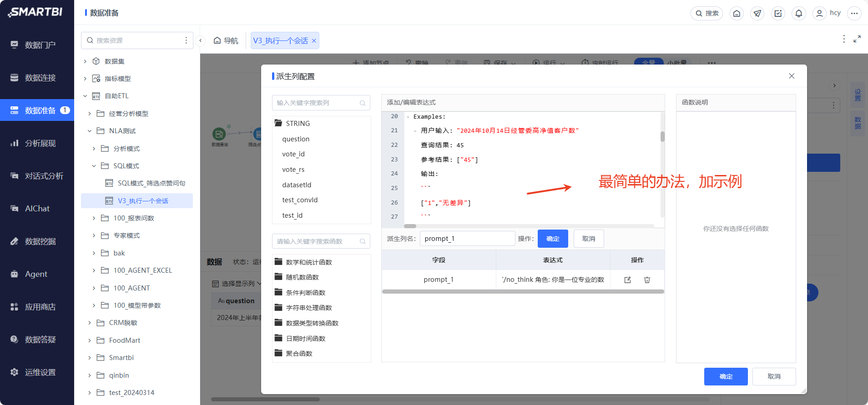Click the fullscreen expand icon
This screenshot has width=868, height=405.
857,39
